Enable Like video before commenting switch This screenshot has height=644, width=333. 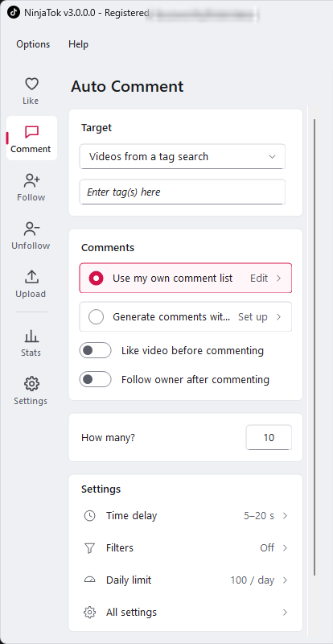click(95, 350)
